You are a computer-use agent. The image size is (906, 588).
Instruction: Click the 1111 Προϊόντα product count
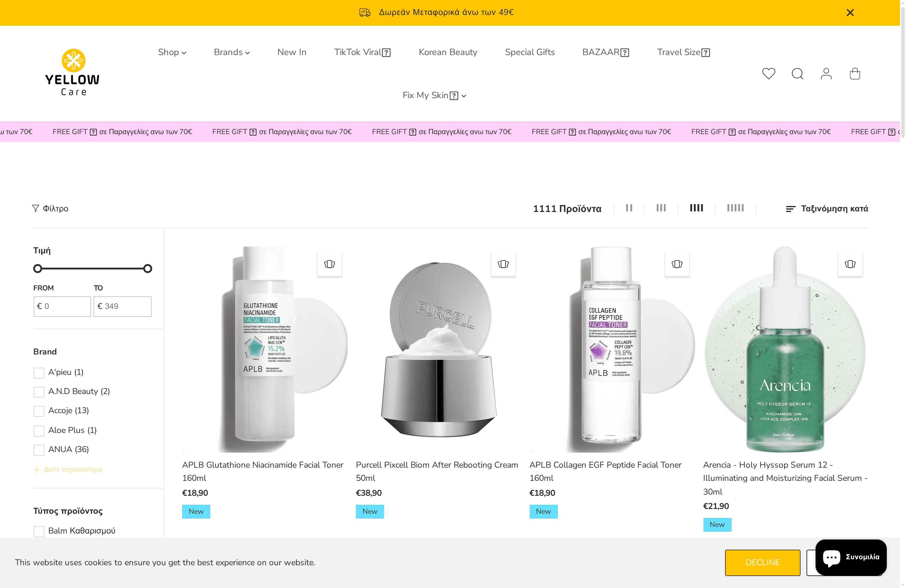point(567,208)
